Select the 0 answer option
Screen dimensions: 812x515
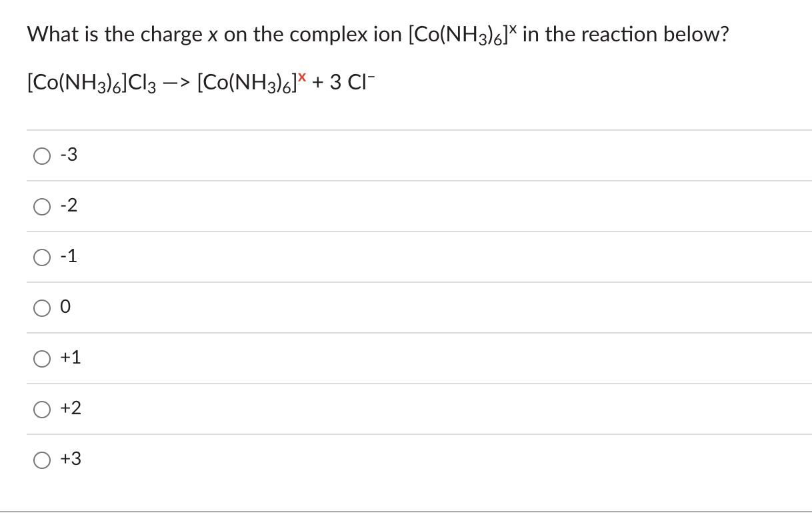[41, 307]
